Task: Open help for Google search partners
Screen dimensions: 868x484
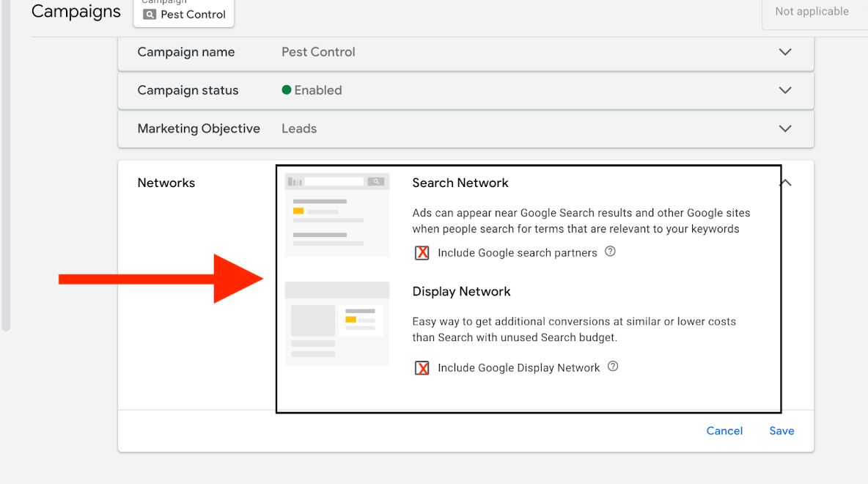Action: click(610, 252)
